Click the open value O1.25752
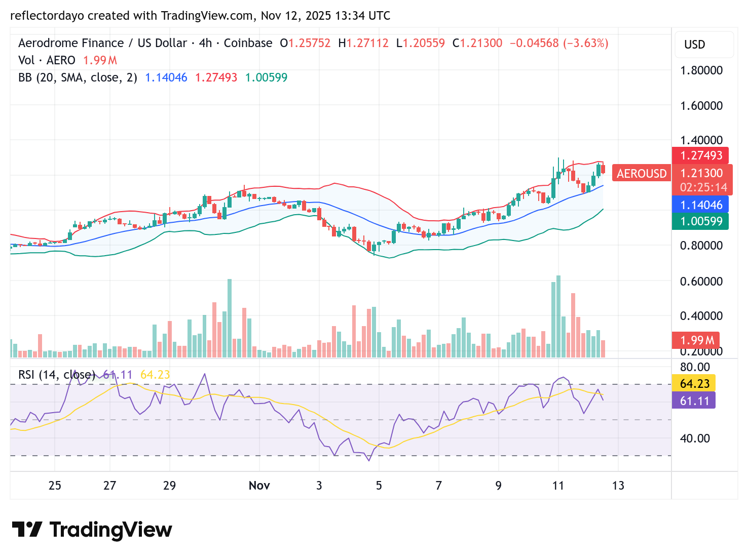Screen dimensions: 748x560 tap(305, 43)
